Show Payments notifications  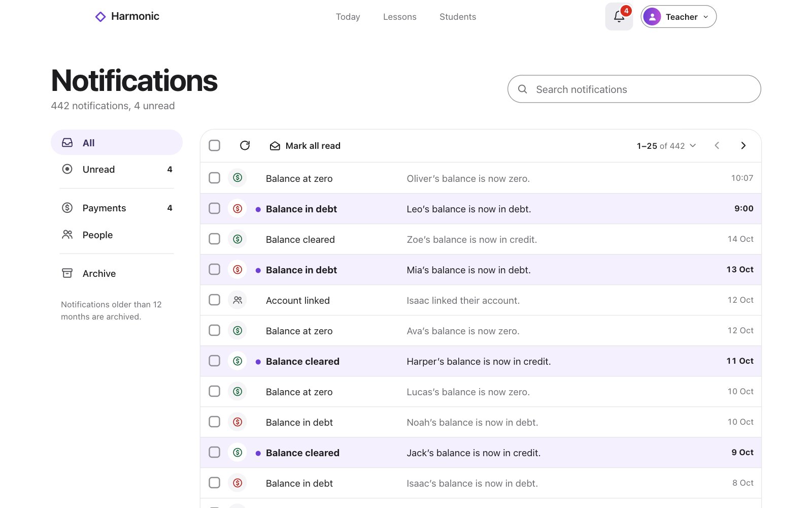click(117, 208)
